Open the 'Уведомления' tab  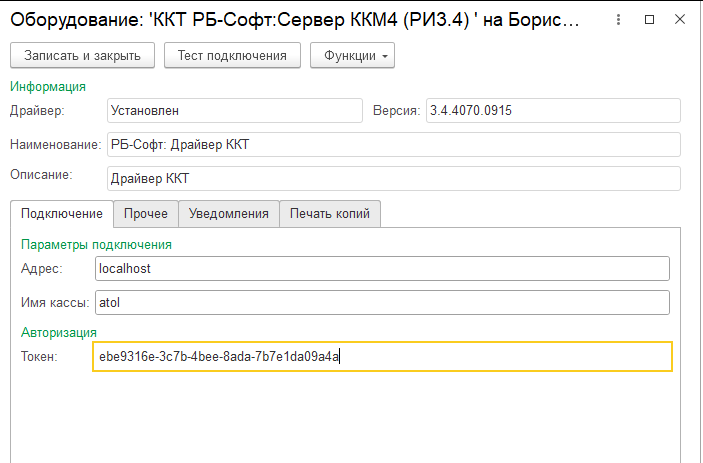click(x=229, y=214)
